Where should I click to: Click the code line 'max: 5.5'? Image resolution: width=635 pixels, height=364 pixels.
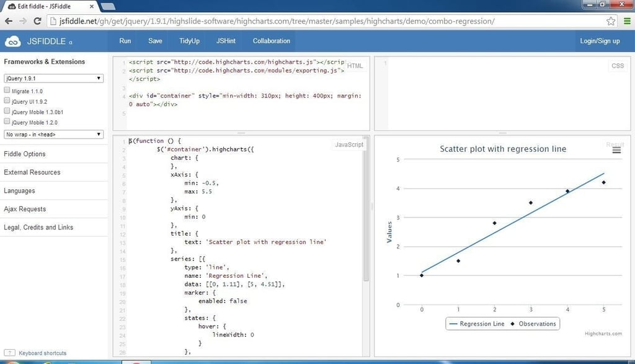[198, 192]
